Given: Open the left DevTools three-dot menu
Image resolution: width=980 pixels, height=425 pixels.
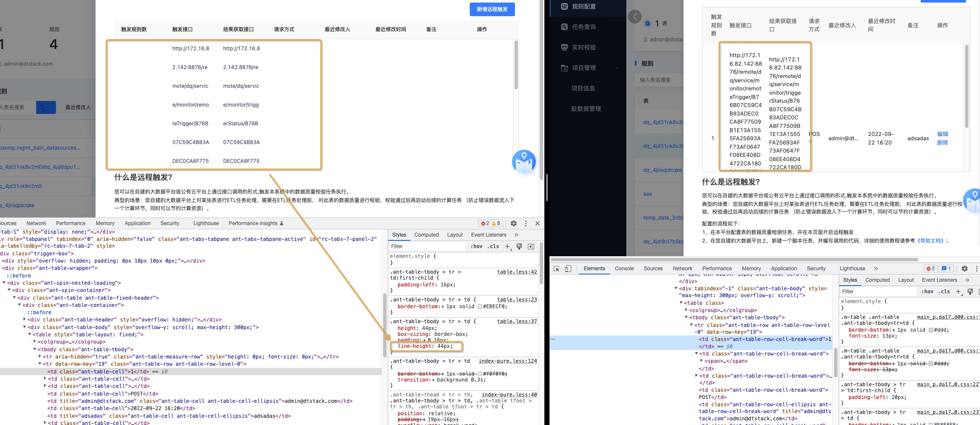Looking at the screenshot, I should pyautogui.click(x=526, y=223).
